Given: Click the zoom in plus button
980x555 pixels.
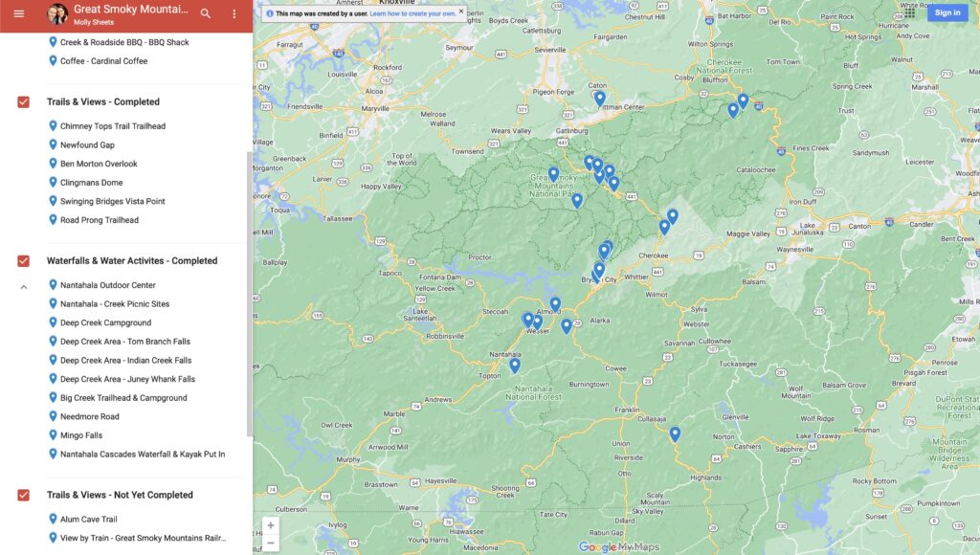Looking at the screenshot, I should [271, 525].
